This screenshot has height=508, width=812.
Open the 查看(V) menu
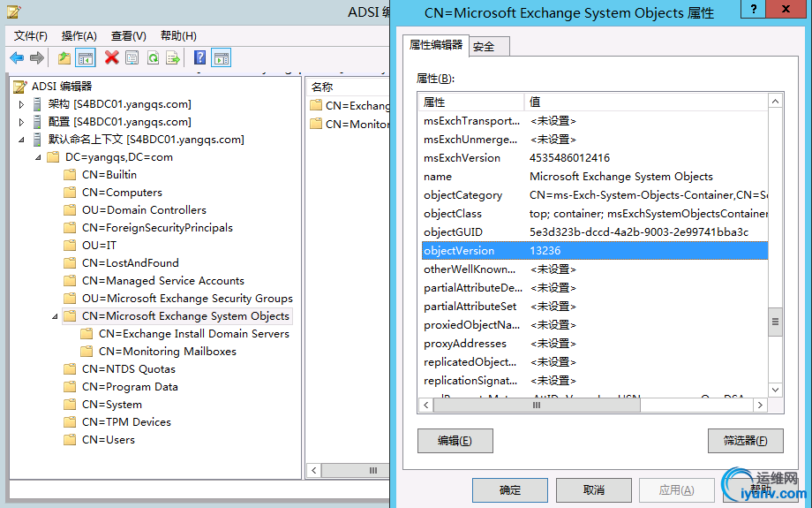pos(129,35)
